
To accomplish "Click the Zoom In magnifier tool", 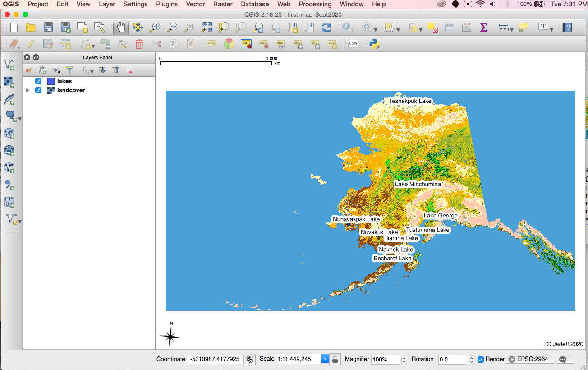I will click(x=155, y=28).
